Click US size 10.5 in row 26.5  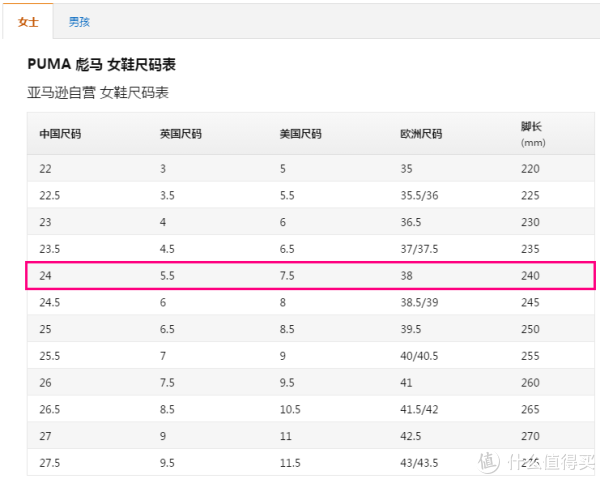click(290, 410)
